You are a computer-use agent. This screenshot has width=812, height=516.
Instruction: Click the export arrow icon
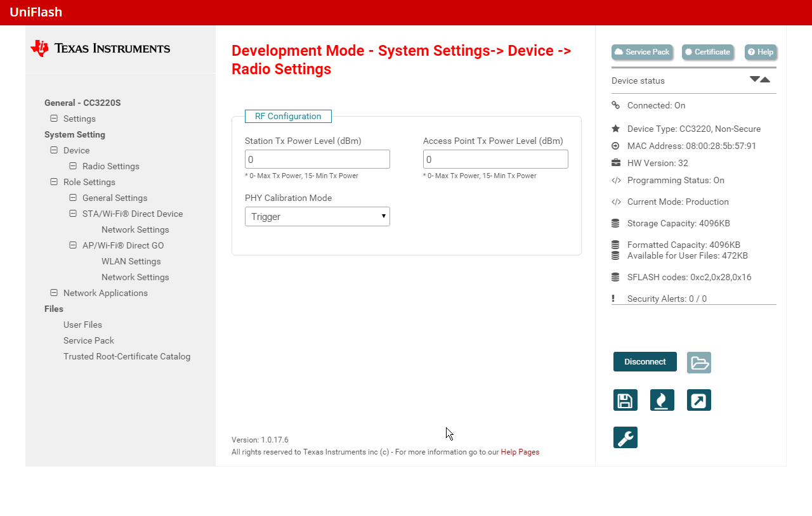(x=699, y=400)
